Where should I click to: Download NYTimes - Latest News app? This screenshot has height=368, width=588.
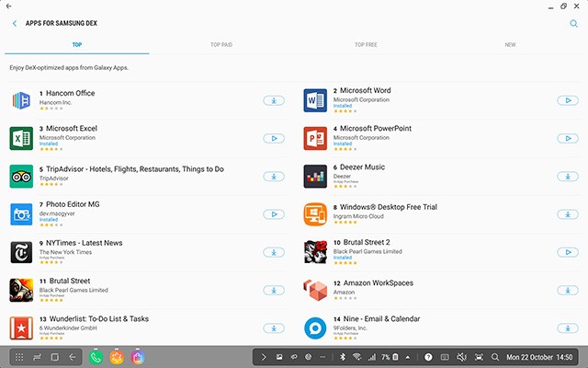pyautogui.click(x=274, y=252)
